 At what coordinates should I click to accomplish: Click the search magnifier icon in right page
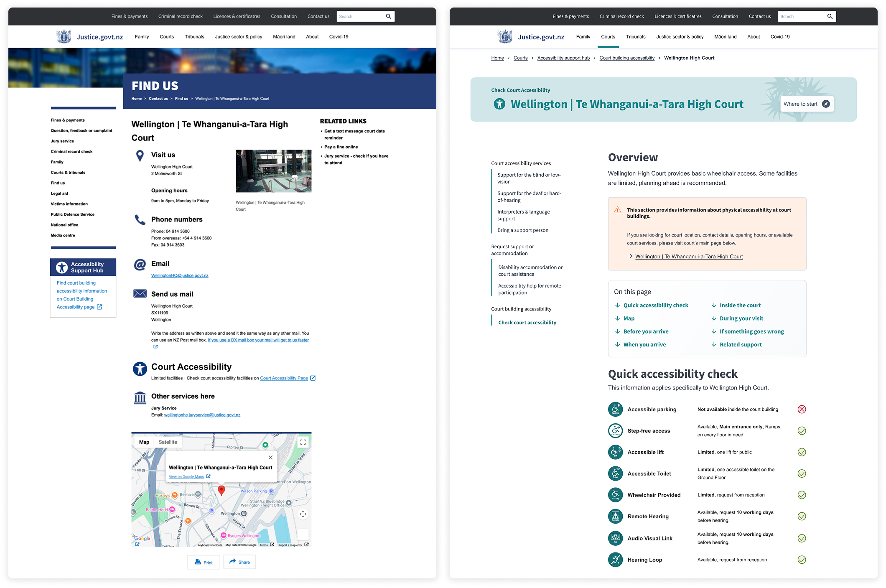pos(830,16)
